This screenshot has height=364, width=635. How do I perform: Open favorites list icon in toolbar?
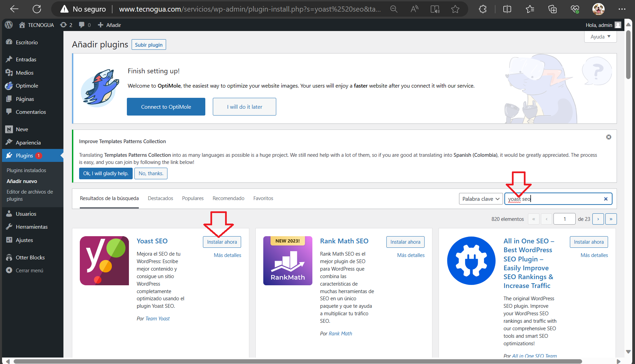(x=530, y=9)
